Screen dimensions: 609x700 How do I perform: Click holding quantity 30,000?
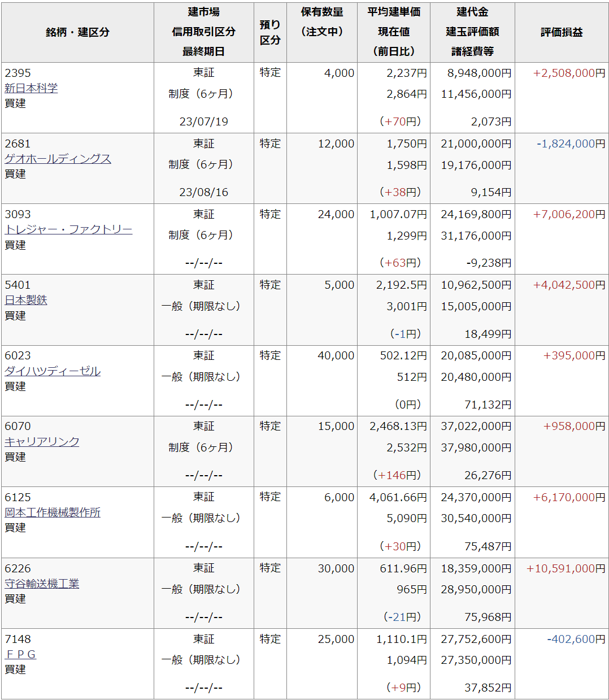336,568
